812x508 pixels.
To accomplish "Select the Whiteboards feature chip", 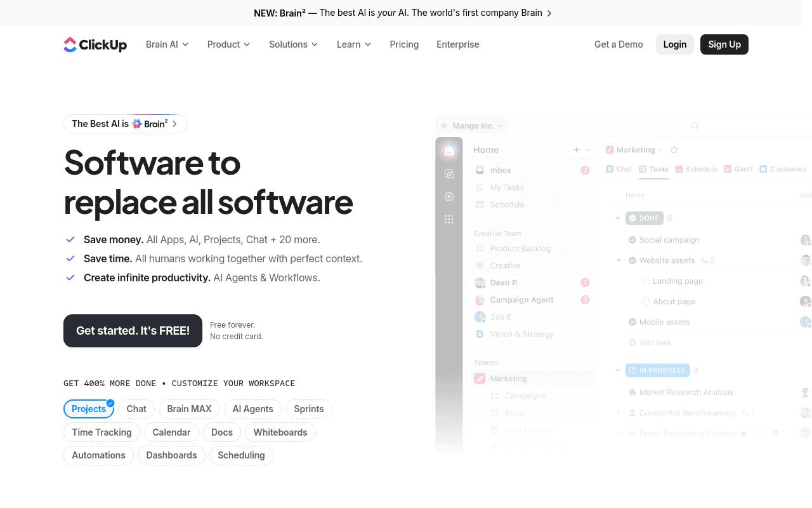I will click(280, 432).
